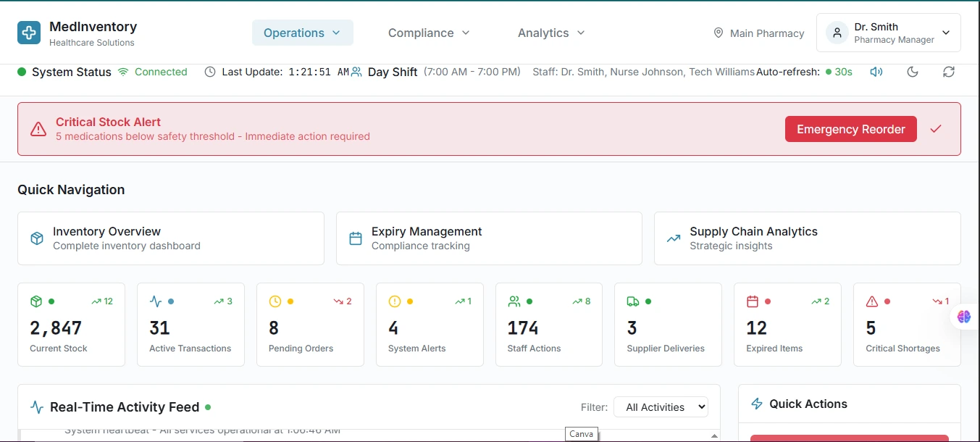980x442 pixels.
Task: Click the Current Stock box icon
Action: [x=36, y=301]
